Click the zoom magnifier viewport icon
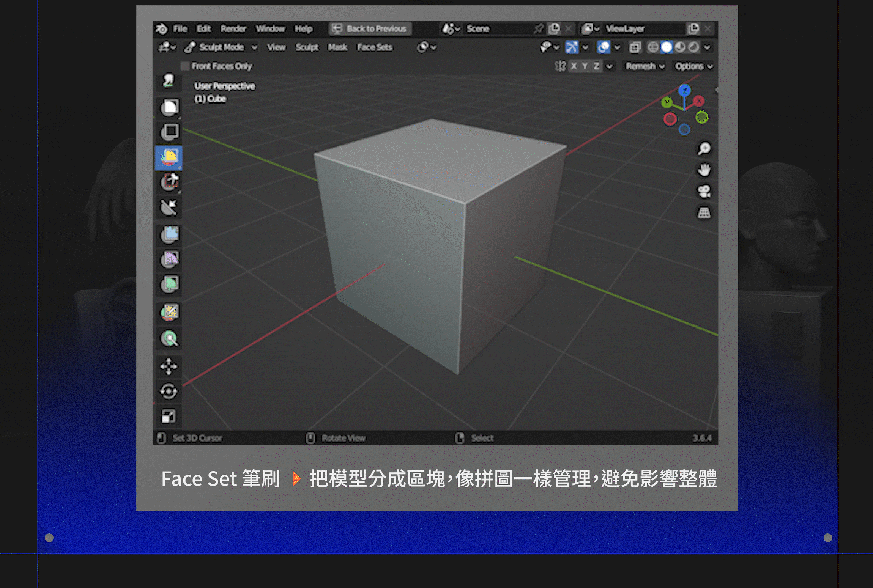This screenshot has width=873, height=588. click(704, 149)
